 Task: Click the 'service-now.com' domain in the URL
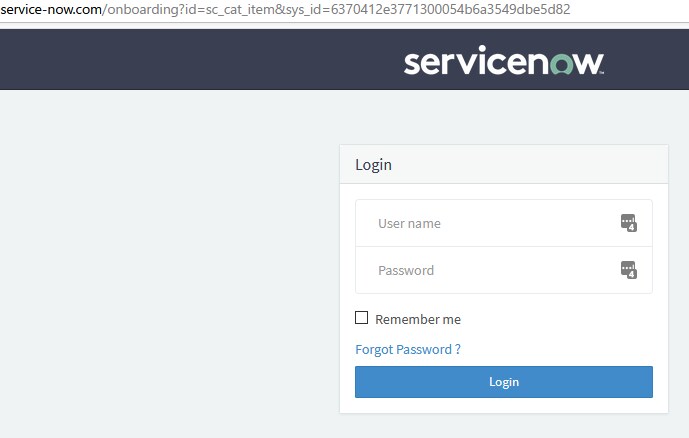tap(50, 9)
